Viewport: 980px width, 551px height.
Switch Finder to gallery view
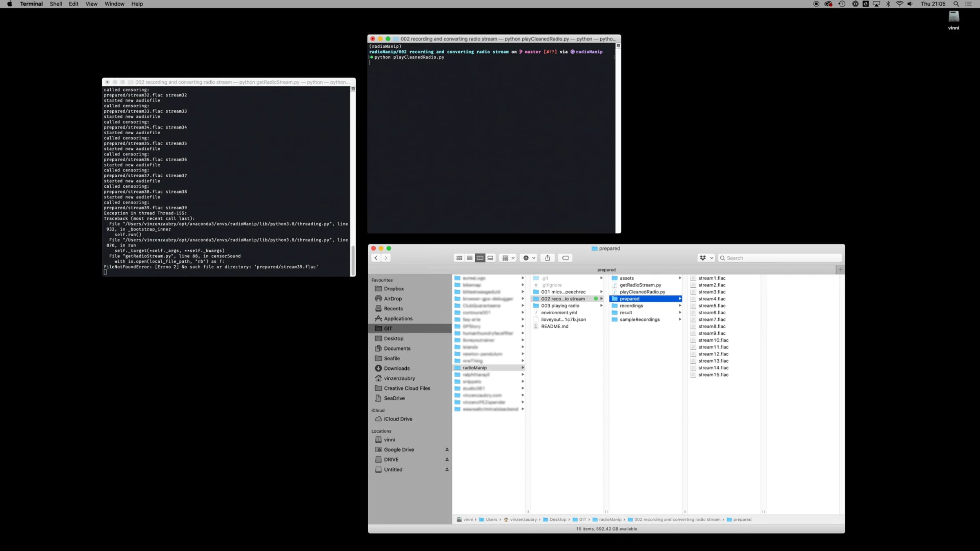[x=490, y=258]
